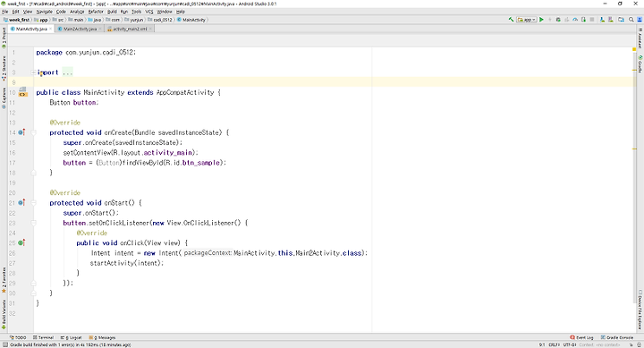Click the Make Project hammer icon

[511, 20]
